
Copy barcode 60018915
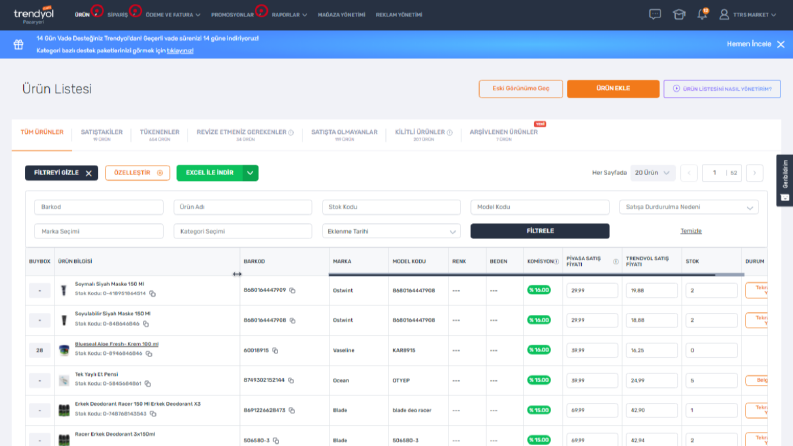point(275,350)
